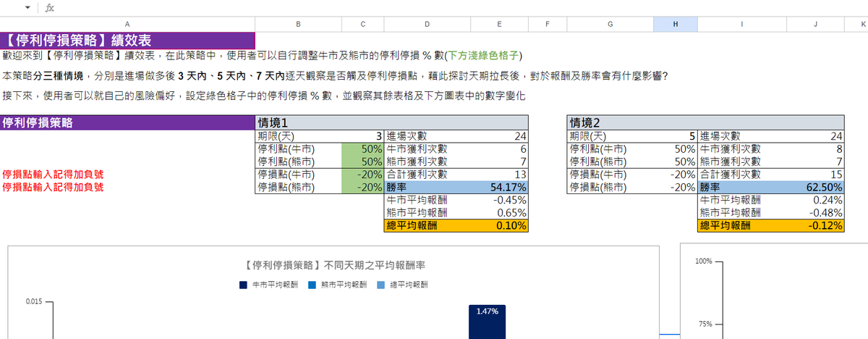This screenshot has height=339, width=868.
Task: Select the 情境1 header cell
Action: [392, 122]
